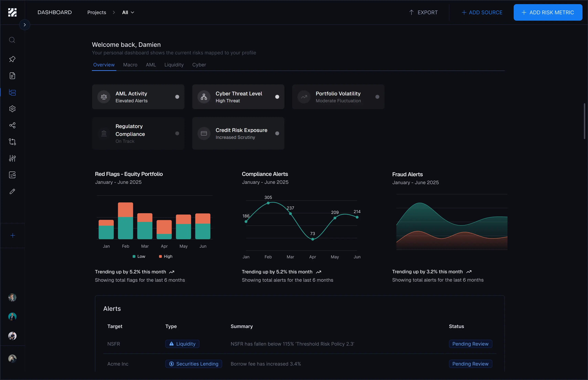The image size is (588, 380).
Task: Open the Pending Review status for NSFR
Action: coord(470,344)
